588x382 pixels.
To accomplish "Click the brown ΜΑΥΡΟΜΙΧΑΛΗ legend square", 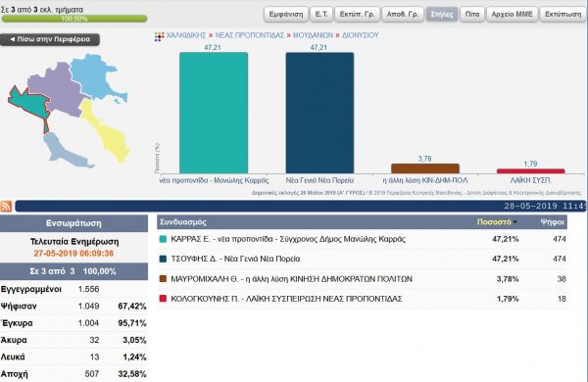I will 163,279.
